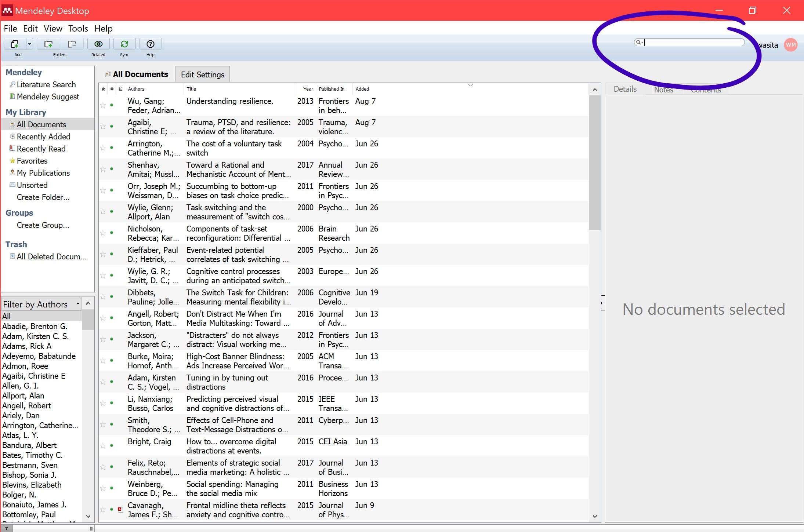804x532 pixels.
Task: Select author Abadie, Brenton G. in filter
Action: click(35, 326)
